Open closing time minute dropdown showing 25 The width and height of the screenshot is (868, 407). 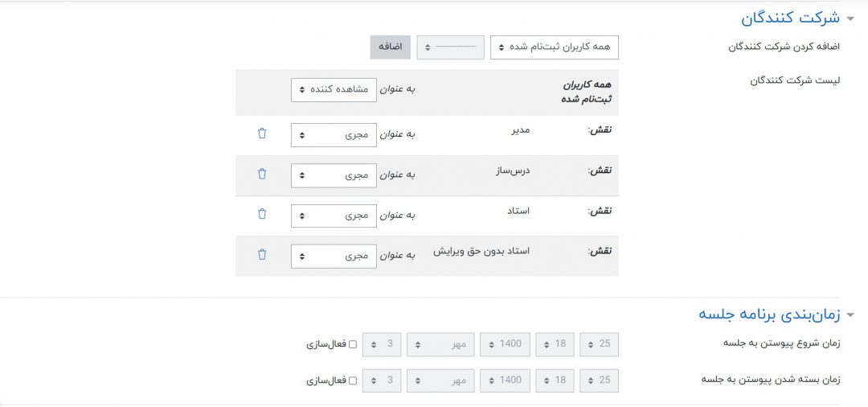tap(599, 380)
